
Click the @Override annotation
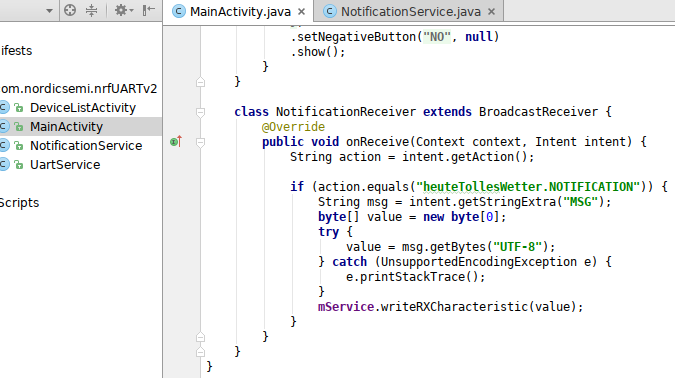(293, 127)
